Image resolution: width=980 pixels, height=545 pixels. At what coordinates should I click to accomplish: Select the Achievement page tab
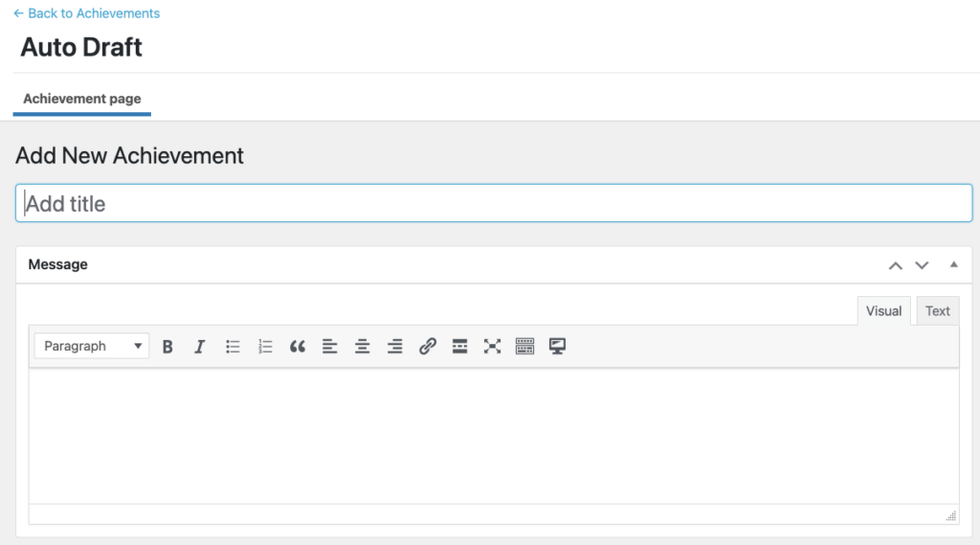pyautogui.click(x=82, y=99)
